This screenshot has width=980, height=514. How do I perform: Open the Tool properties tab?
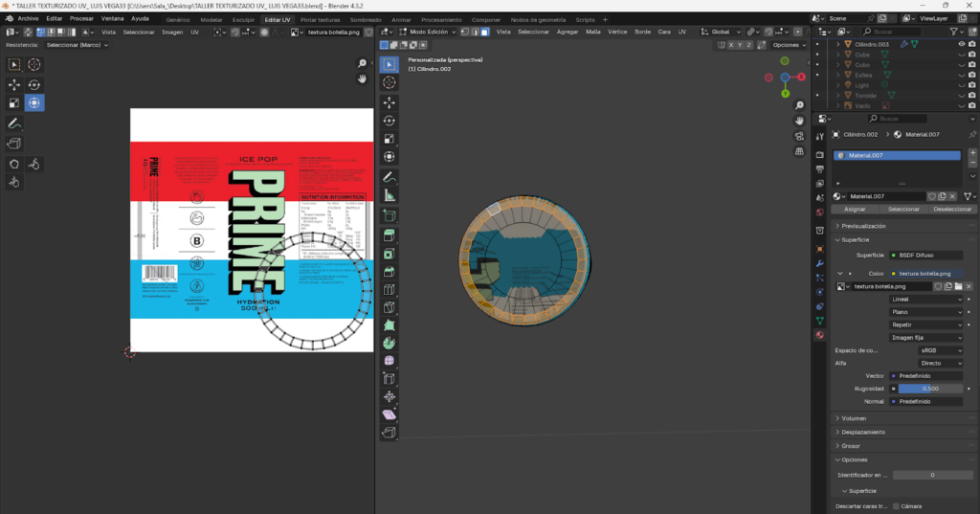tap(820, 136)
